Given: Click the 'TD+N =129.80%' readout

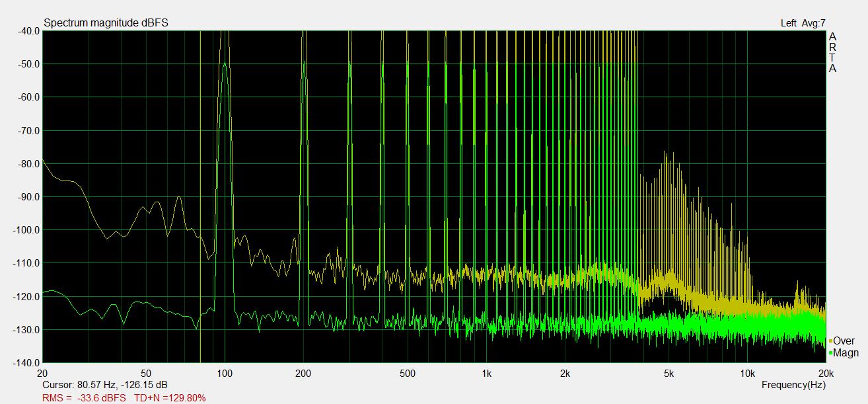Looking at the screenshot, I should (170, 398).
